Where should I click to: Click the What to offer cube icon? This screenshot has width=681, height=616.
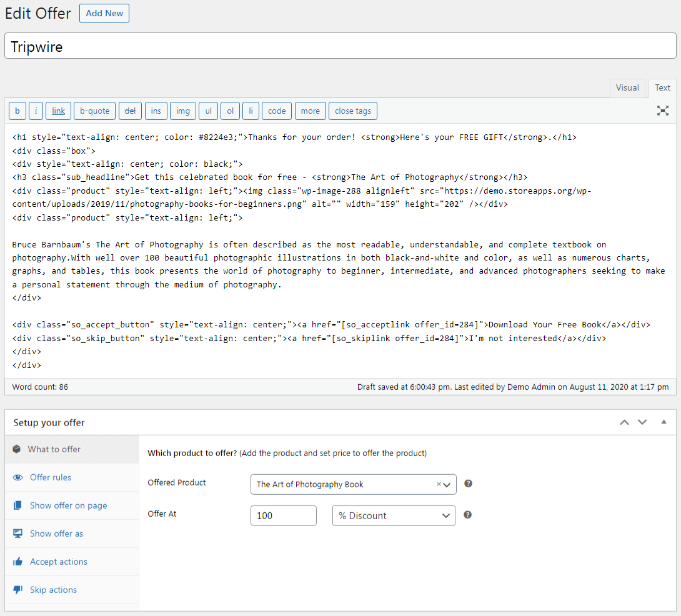(16, 449)
